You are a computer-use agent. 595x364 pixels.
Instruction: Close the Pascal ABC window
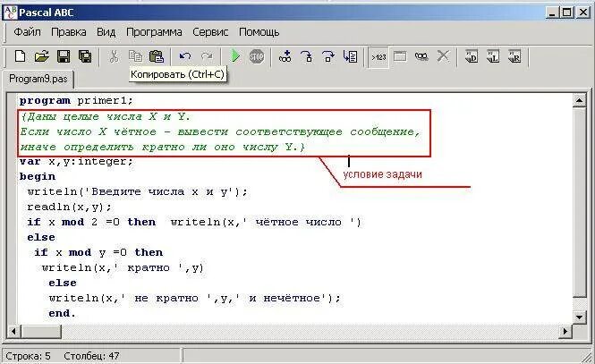point(583,13)
